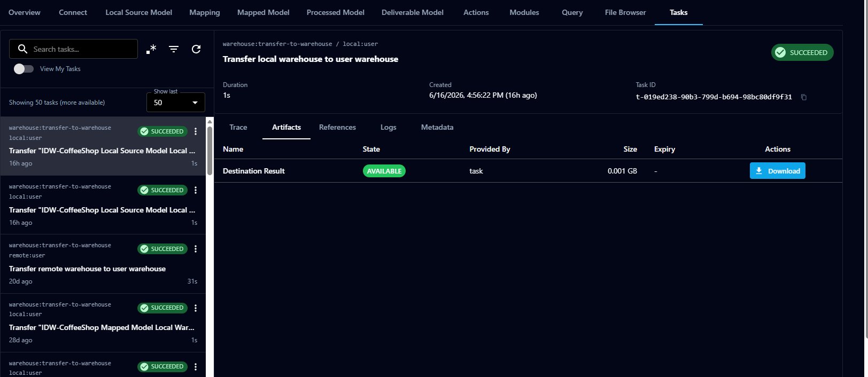The width and height of the screenshot is (868, 377).
Task: Toggle View My Tasks switch
Action: (x=24, y=69)
